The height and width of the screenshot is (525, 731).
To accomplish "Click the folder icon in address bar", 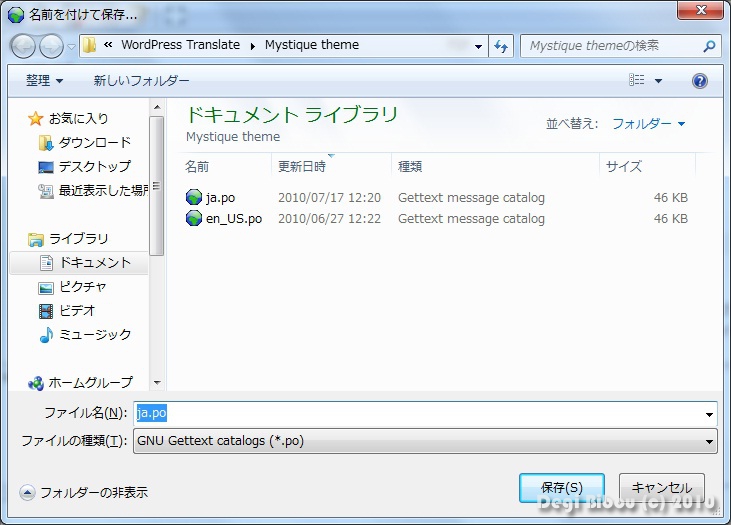I will click(x=89, y=45).
